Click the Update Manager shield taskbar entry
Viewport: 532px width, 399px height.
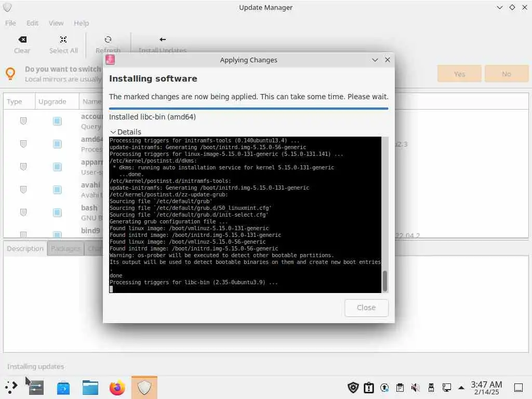[x=144, y=388]
